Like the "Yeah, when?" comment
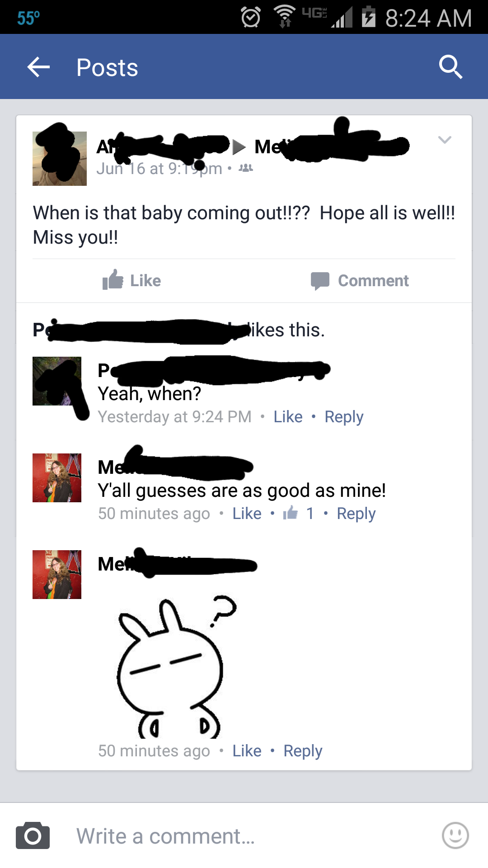488x868 pixels. point(288,416)
